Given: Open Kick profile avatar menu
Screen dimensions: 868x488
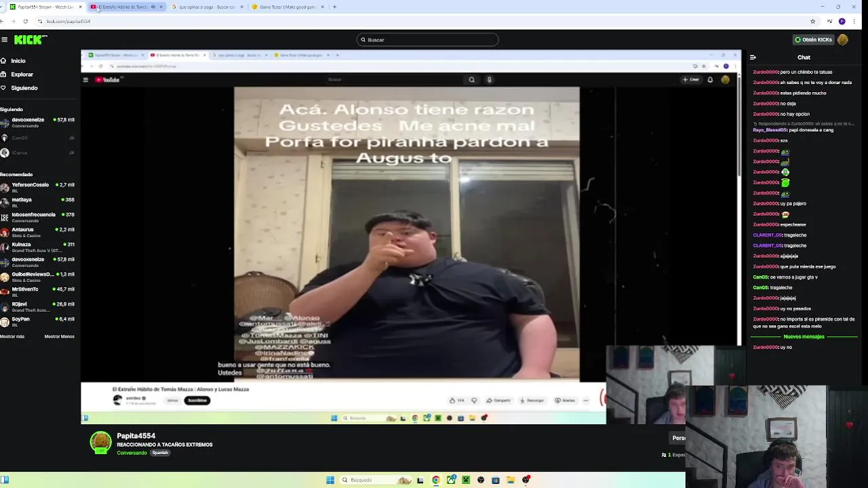Looking at the screenshot, I should coord(843,40).
